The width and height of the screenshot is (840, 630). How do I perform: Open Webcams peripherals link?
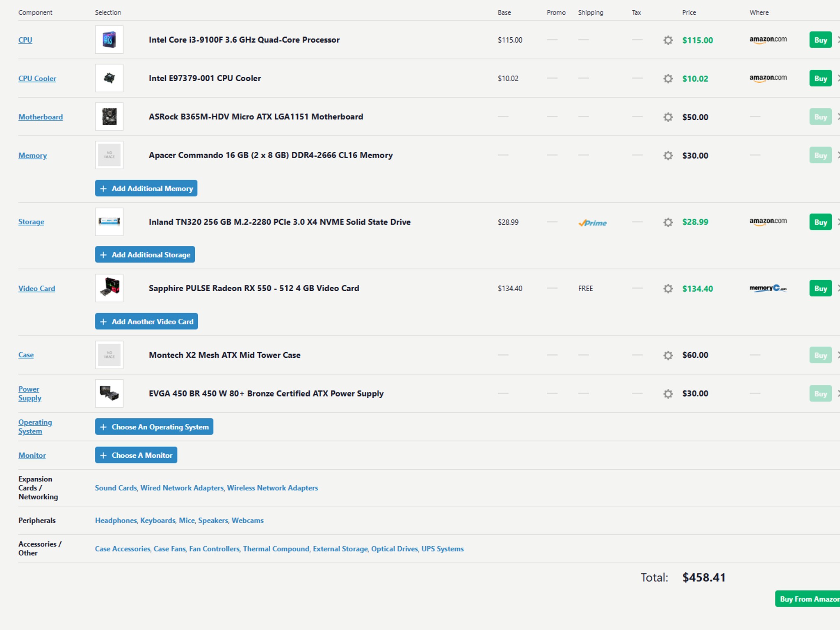tap(247, 520)
